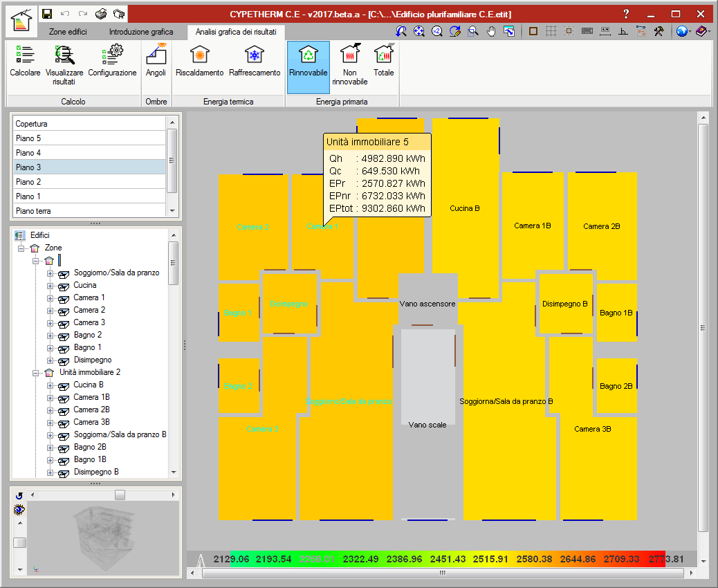Click the redraw view tool
Image resolution: width=718 pixels, height=588 pixels.
[x=454, y=31]
